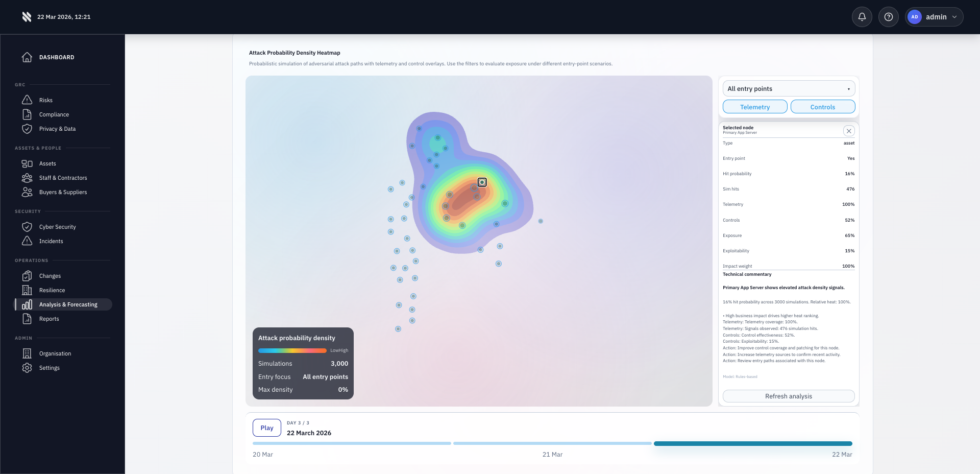Toggle the Telemetry overlay

coord(755,107)
